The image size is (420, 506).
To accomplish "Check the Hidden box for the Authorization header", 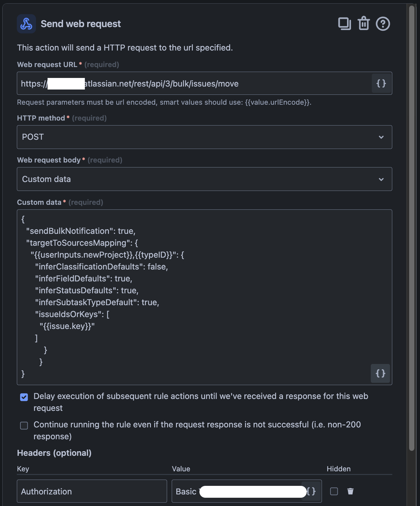I will click(333, 492).
